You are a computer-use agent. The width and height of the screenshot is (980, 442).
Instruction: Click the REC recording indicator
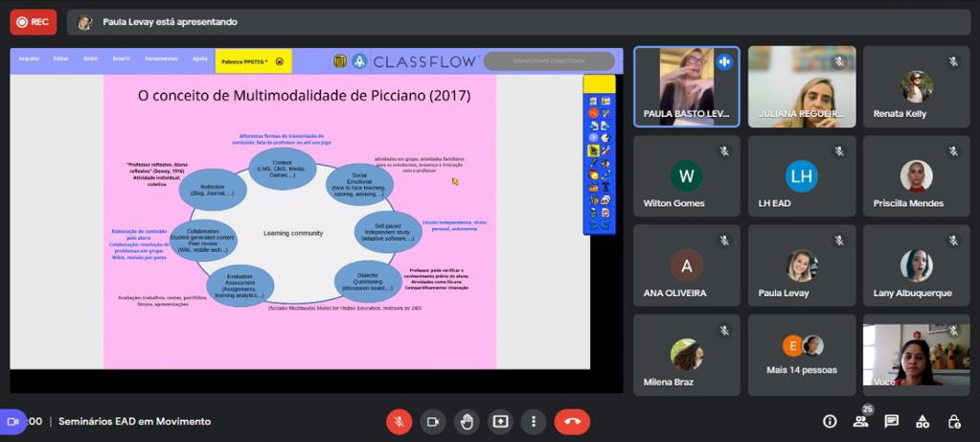pyautogui.click(x=34, y=22)
